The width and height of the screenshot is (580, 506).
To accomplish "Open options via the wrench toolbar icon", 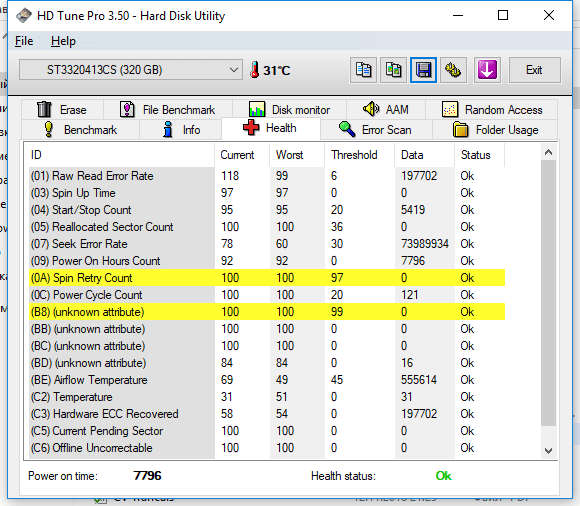I will coord(453,70).
